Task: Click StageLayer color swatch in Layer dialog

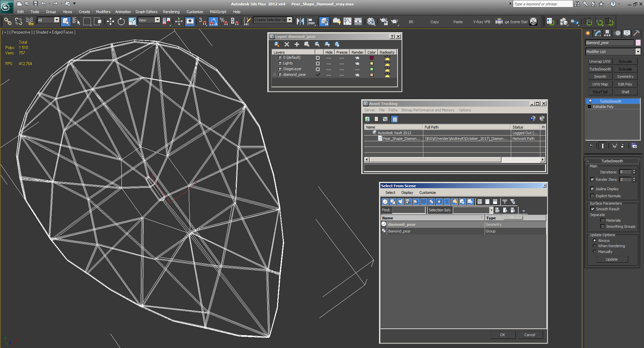Action: tap(372, 69)
